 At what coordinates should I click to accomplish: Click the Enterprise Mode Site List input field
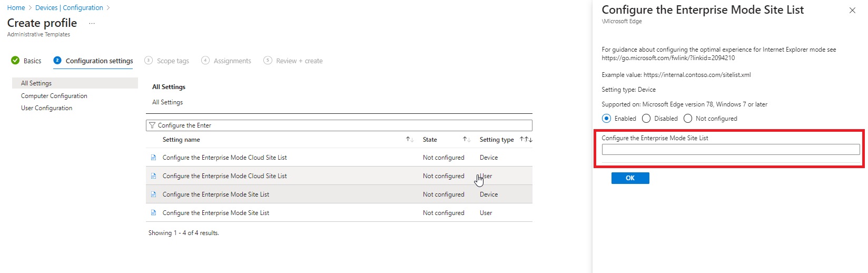731,150
